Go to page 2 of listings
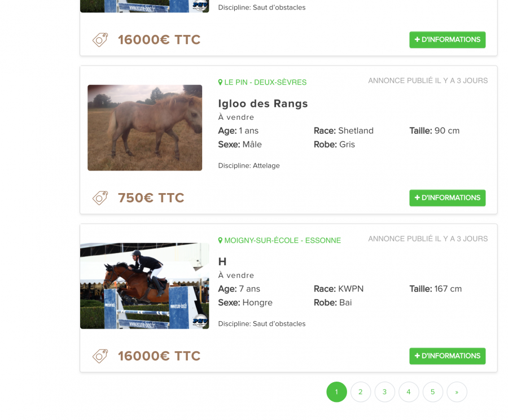Screen dimensions: 508x420 pos(361,392)
